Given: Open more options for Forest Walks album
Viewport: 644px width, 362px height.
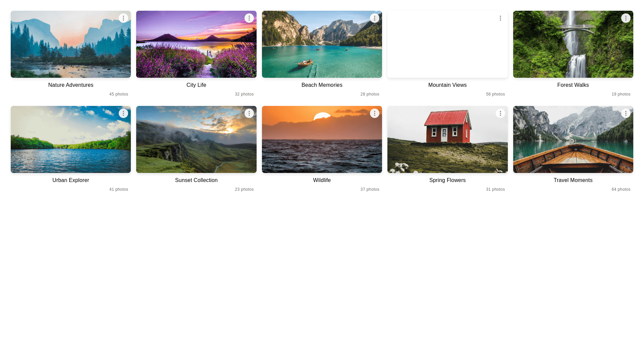Looking at the screenshot, I should pyautogui.click(x=626, y=18).
